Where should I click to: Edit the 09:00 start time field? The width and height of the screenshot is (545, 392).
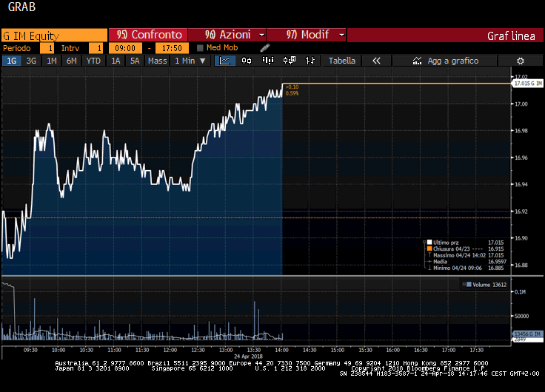pos(125,48)
